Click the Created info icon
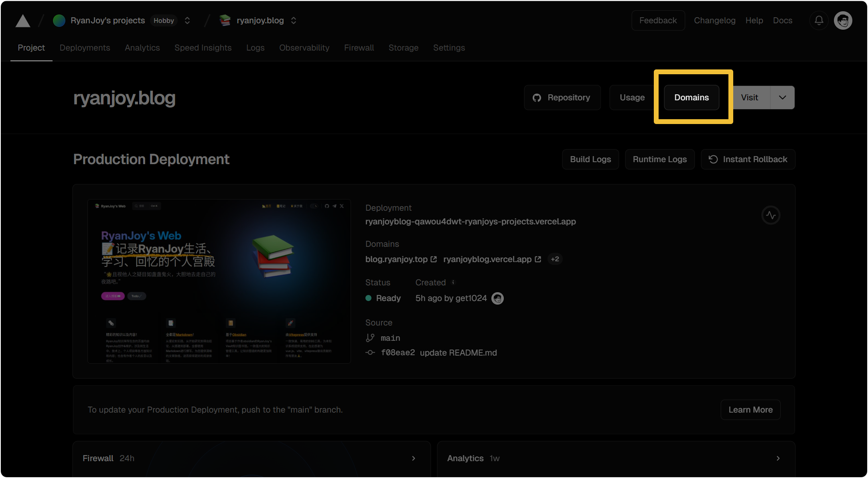 pyautogui.click(x=453, y=283)
